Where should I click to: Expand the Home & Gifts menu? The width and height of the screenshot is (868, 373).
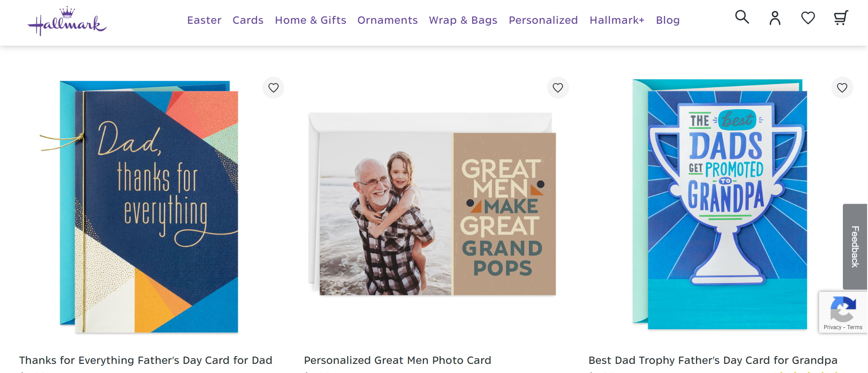pyautogui.click(x=310, y=20)
